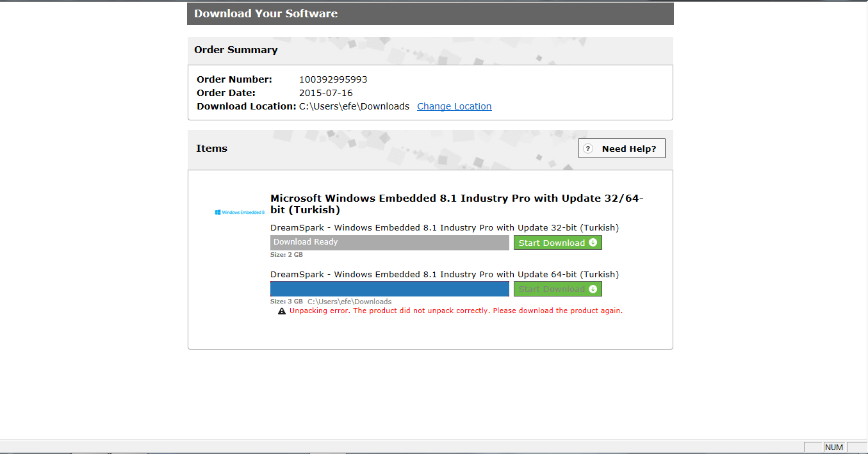Viewport: 868px width, 454px height.
Task: Click the Download Ready progress bar
Action: [x=389, y=243]
